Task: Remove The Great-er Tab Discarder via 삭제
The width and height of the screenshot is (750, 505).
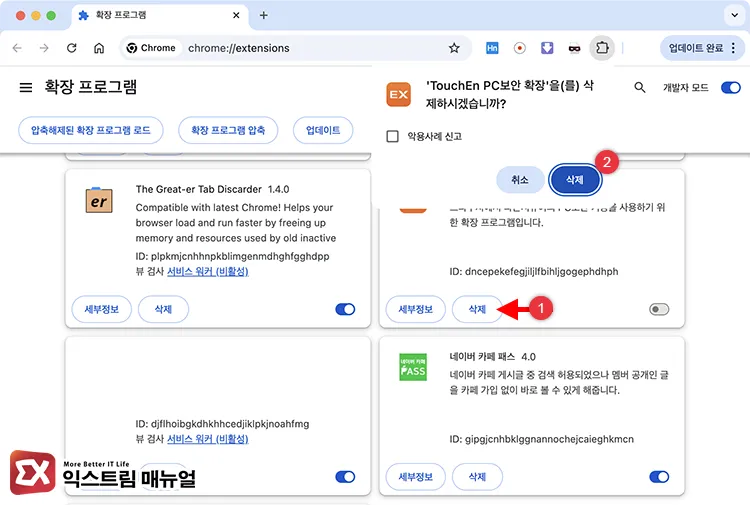Action: click(163, 309)
